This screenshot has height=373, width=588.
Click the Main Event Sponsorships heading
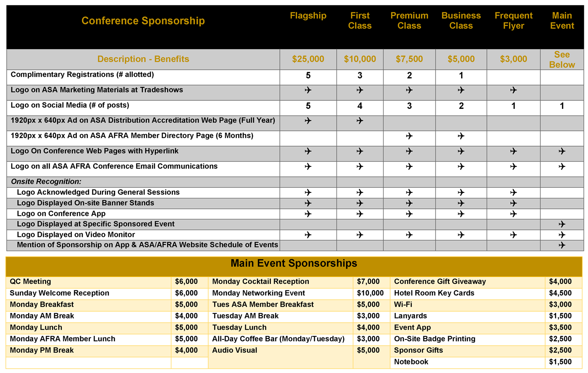294,263
